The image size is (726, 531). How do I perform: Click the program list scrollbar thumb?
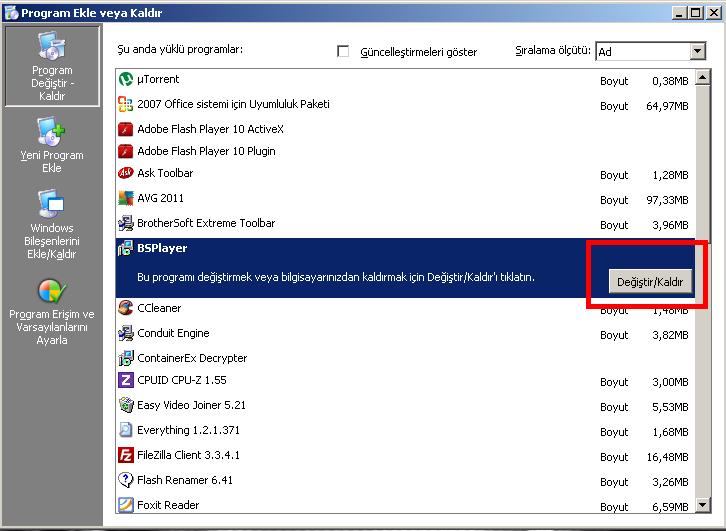703,162
